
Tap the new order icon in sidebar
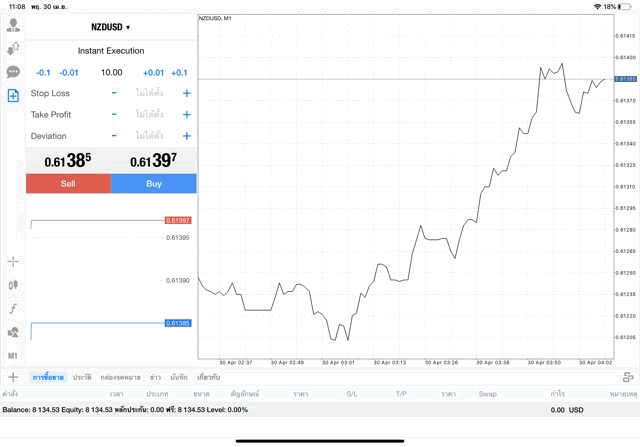[x=13, y=96]
